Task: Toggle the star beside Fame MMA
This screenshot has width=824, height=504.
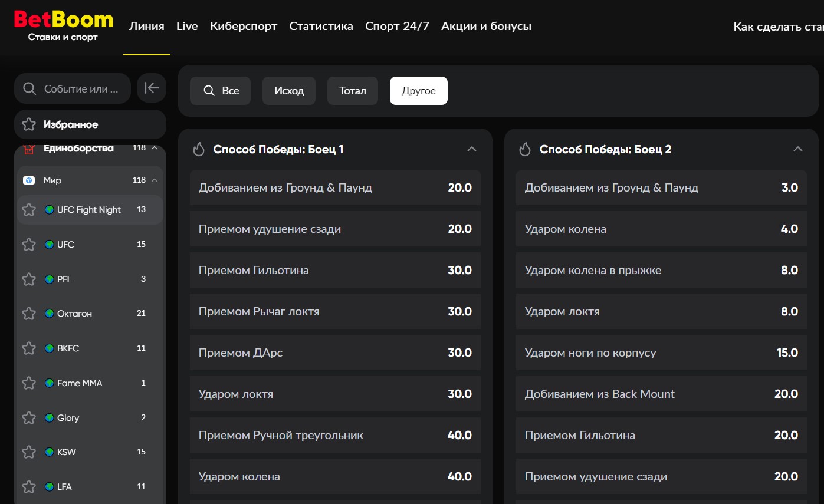Action: (x=28, y=383)
